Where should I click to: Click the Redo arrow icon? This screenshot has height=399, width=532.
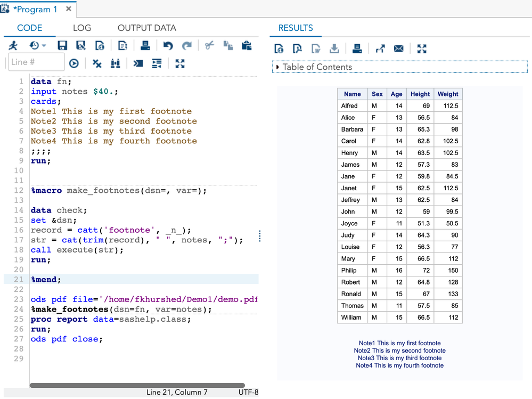186,46
